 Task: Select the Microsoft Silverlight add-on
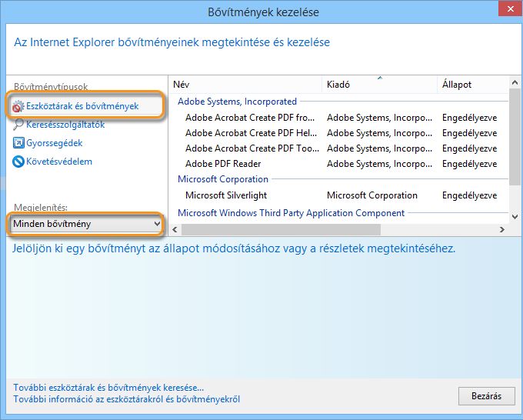pyautogui.click(x=340, y=195)
